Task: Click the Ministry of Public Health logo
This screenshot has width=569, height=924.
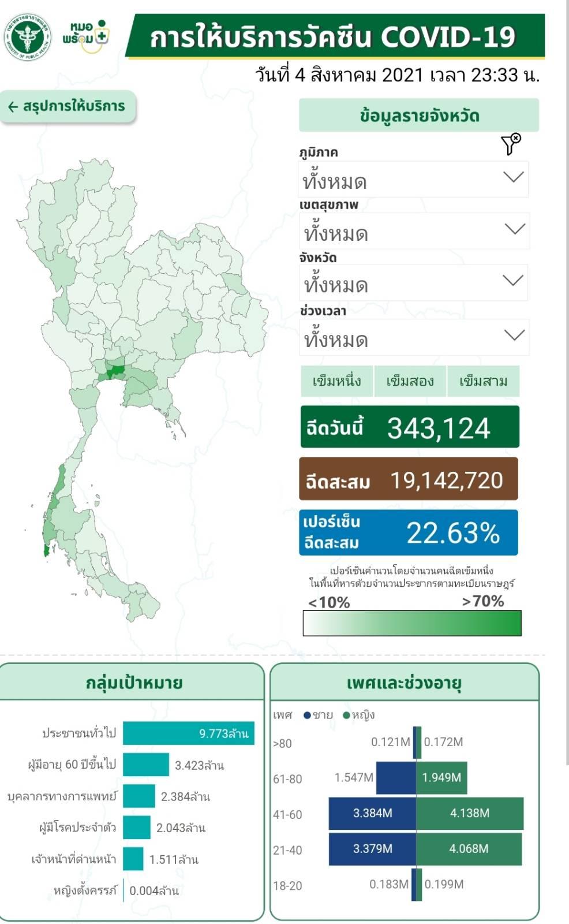Action: (28, 38)
